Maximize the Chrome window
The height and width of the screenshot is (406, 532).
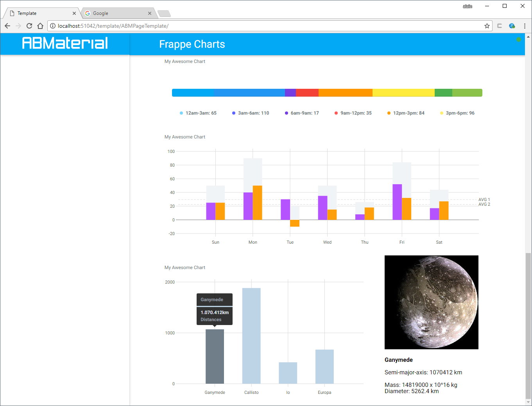click(505, 6)
